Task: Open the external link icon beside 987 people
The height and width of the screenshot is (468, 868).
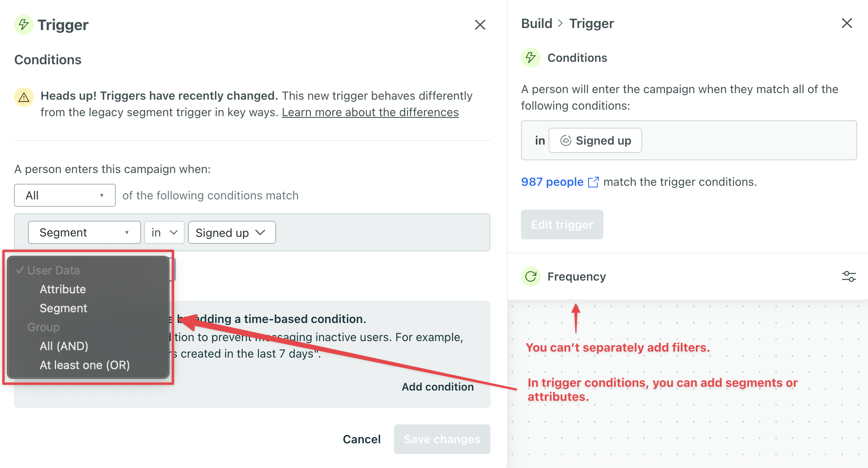Action: pyautogui.click(x=594, y=182)
